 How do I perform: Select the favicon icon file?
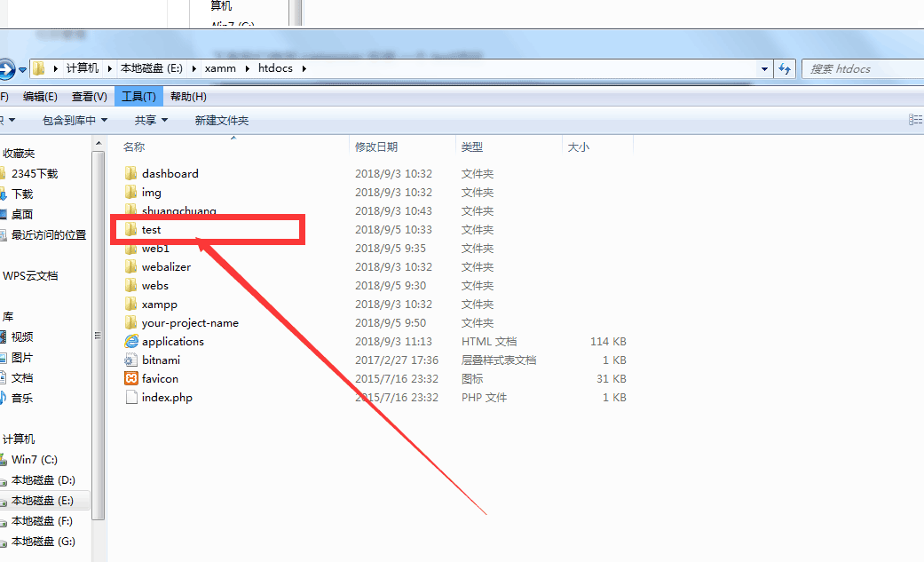(130, 379)
